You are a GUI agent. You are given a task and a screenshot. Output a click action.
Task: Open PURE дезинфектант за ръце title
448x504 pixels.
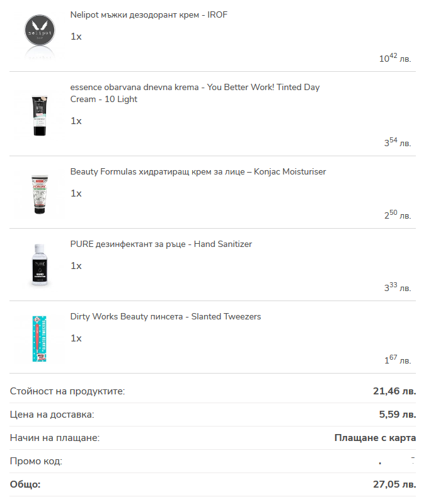click(x=161, y=244)
